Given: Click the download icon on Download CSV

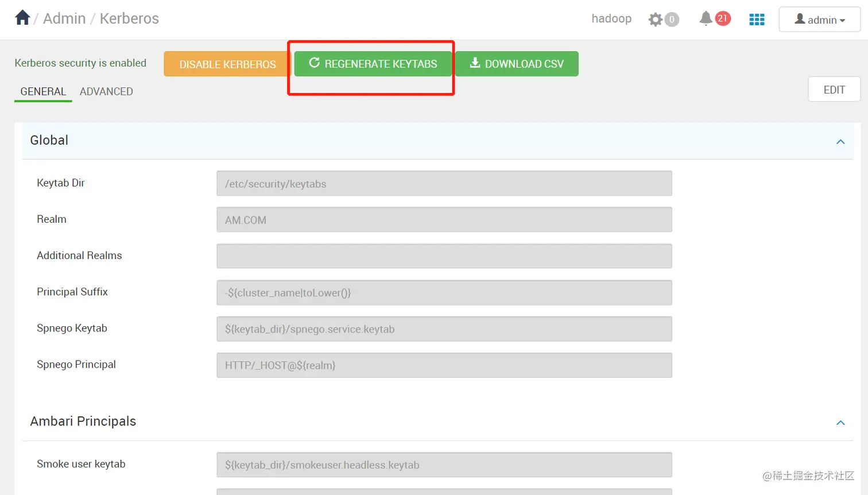Looking at the screenshot, I should point(475,63).
